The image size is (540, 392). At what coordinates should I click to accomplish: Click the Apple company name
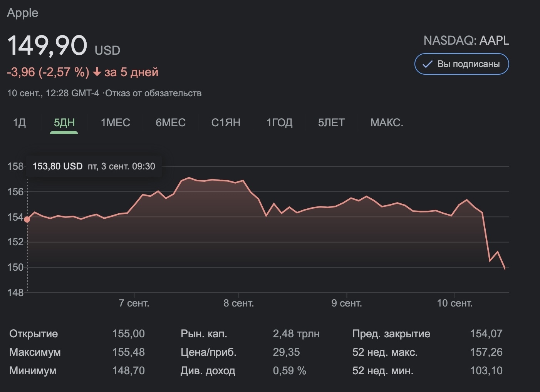[x=23, y=13]
